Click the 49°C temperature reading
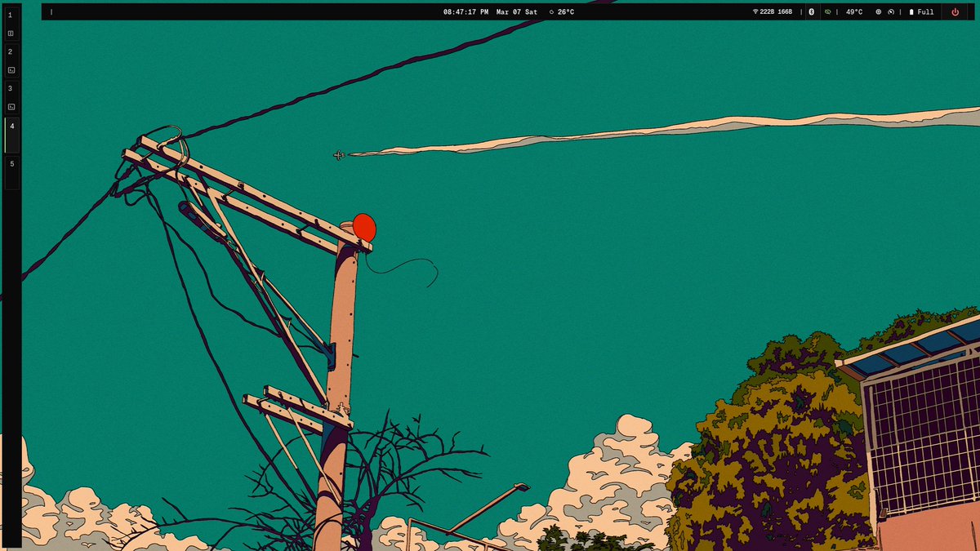The width and height of the screenshot is (980, 551). [854, 12]
